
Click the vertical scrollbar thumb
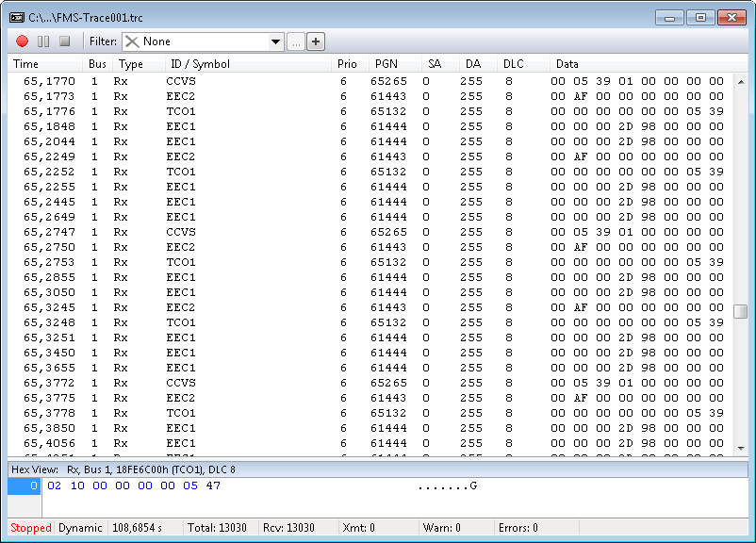tap(741, 311)
